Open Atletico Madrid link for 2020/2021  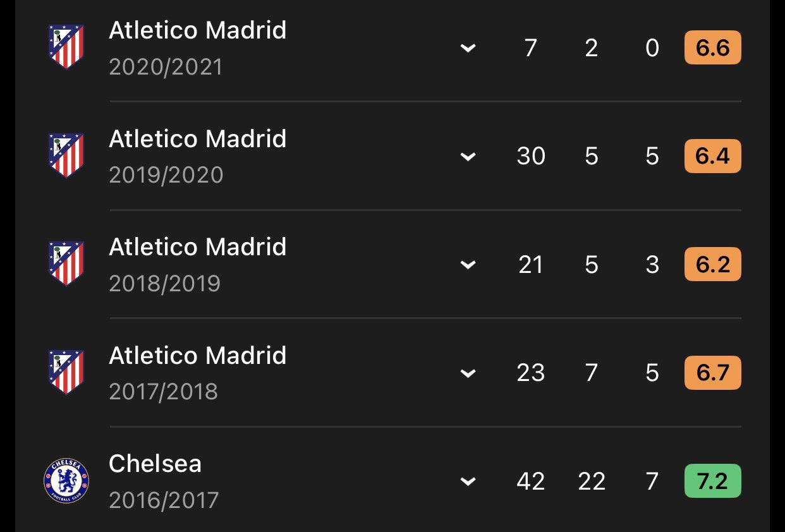(x=197, y=30)
